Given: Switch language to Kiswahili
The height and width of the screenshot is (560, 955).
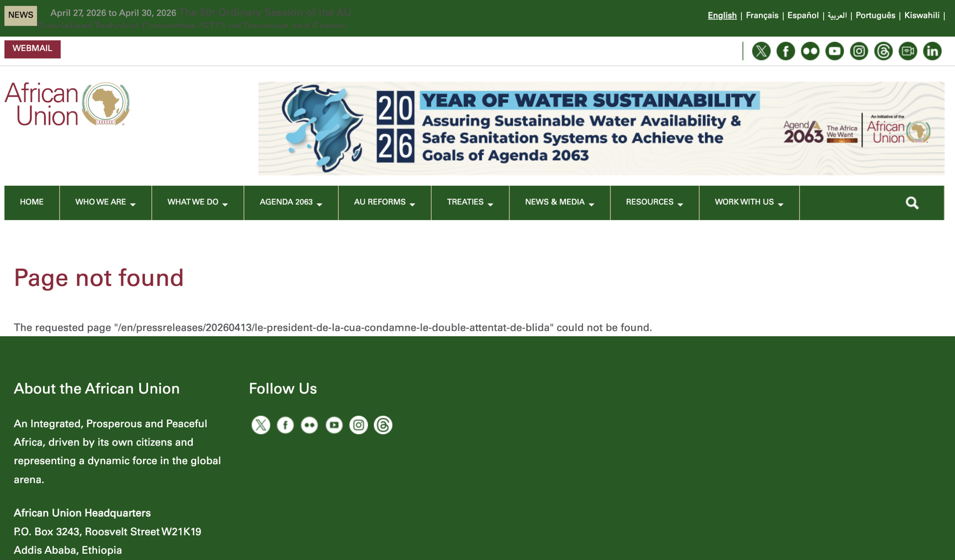Looking at the screenshot, I should tap(922, 16).
